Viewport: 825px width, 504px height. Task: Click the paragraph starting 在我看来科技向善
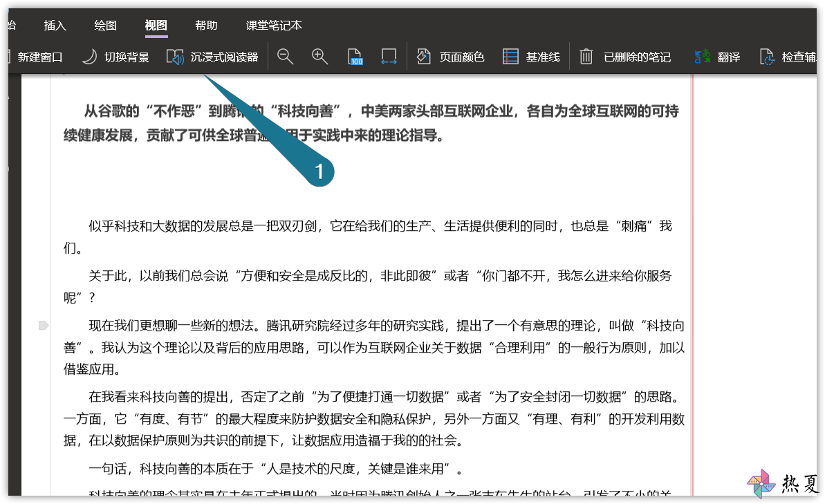point(374,418)
